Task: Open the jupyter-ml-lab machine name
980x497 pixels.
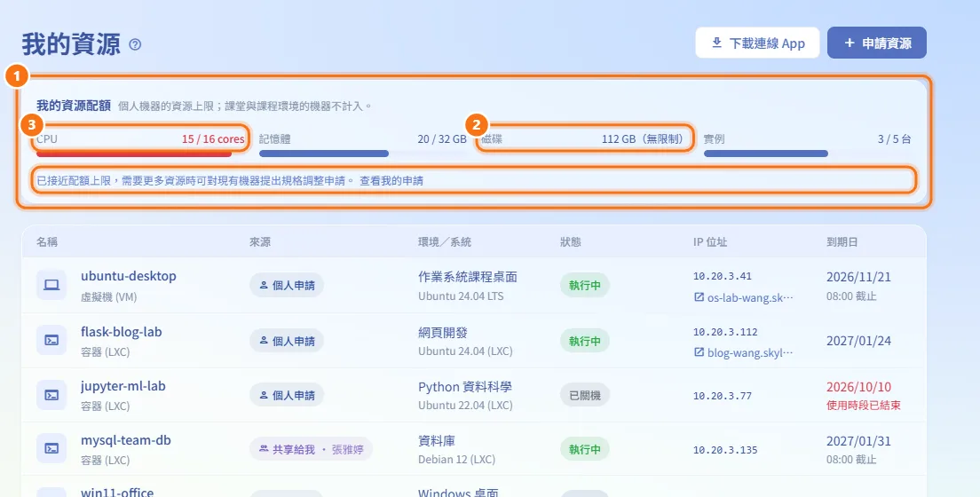Action: 123,386
